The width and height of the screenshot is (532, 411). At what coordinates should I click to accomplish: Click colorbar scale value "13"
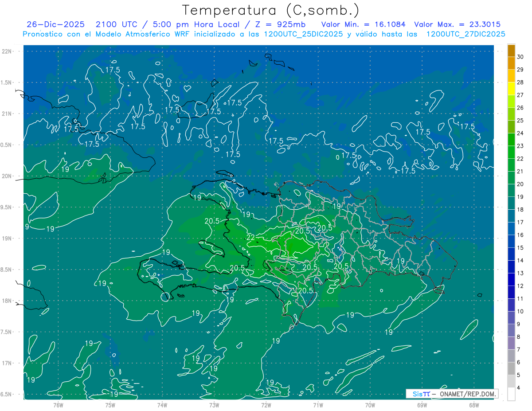(521, 273)
